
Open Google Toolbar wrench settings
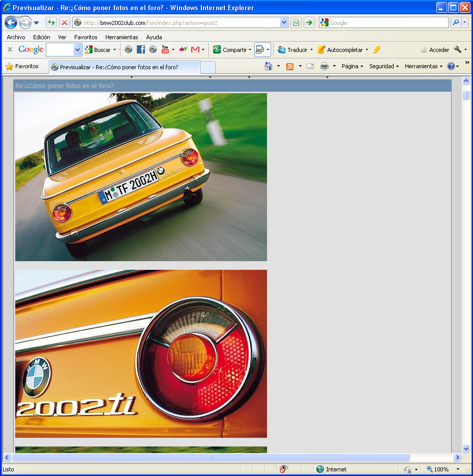point(458,49)
